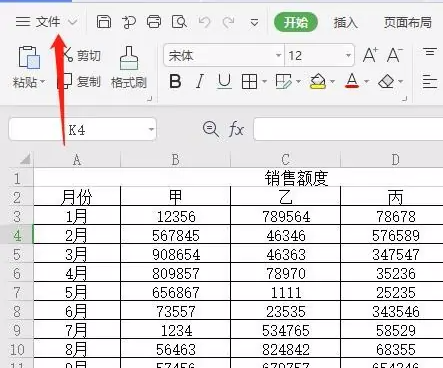Click the Redo arrow icon
Viewport: 443px width, 368px height.
click(229, 22)
